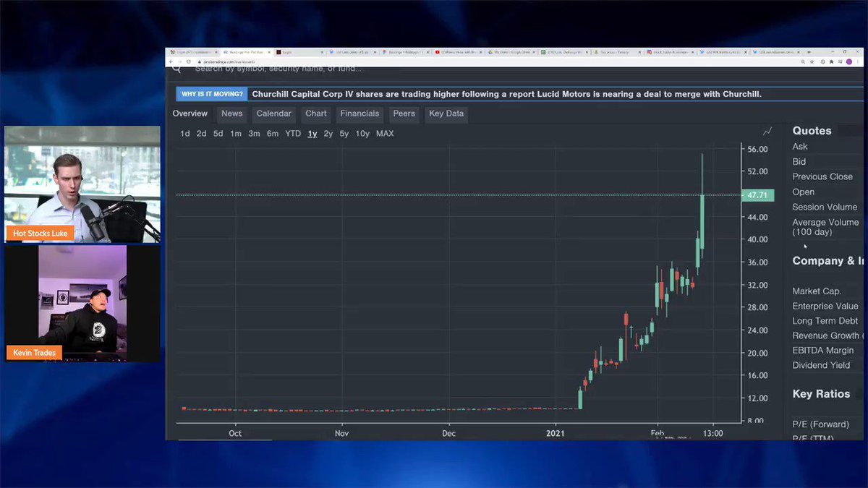The width and height of the screenshot is (868, 488).
Task: Bookmark the page with the star icon
Action: tap(812, 61)
